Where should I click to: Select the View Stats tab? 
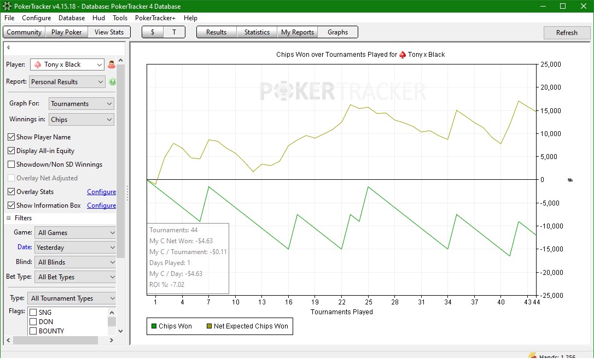click(109, 32)
